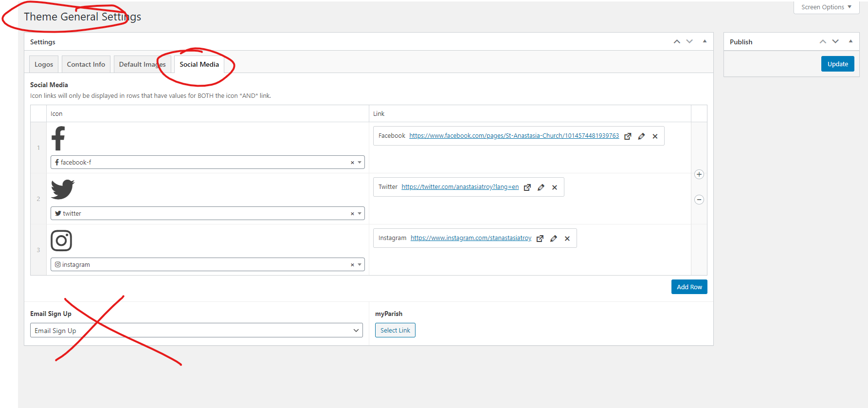
Task: Open the twitter icon dropdown
Action: coord(360,213)
